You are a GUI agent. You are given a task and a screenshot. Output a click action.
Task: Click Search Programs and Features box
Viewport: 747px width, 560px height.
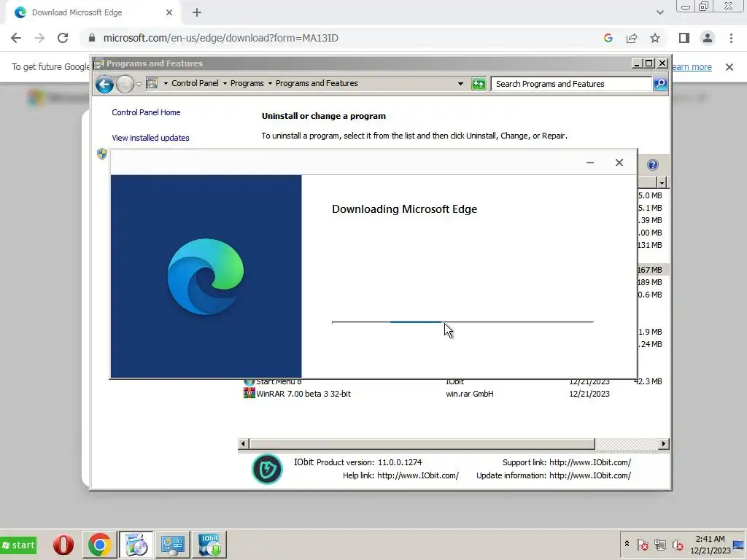point(570,84)
